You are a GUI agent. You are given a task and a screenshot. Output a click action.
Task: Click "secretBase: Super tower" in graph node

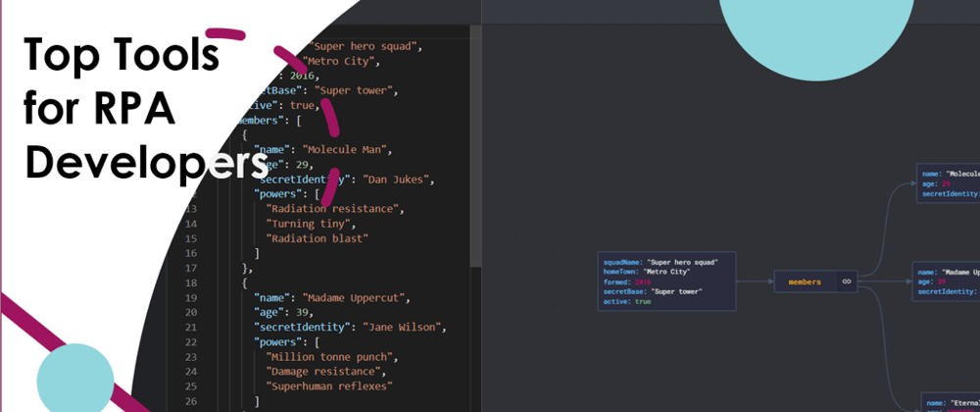pos(653,291)
